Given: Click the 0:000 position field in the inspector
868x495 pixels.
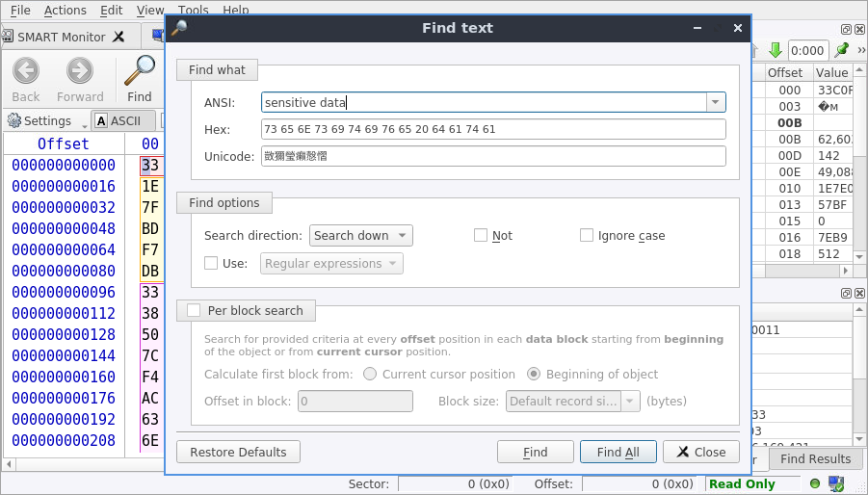Looking at the screenshot, I should pyautogui.click(x=807, y=51).
